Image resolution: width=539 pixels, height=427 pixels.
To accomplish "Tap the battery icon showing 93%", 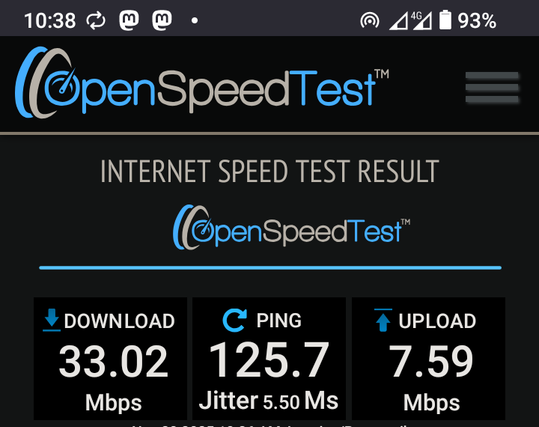I will (445, 20).
